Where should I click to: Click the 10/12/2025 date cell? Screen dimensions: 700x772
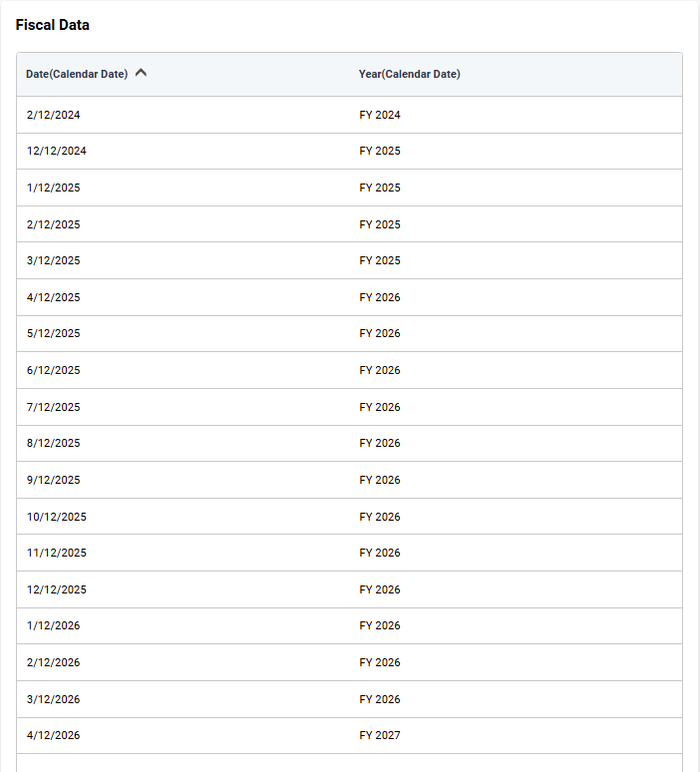click(57, 517)
